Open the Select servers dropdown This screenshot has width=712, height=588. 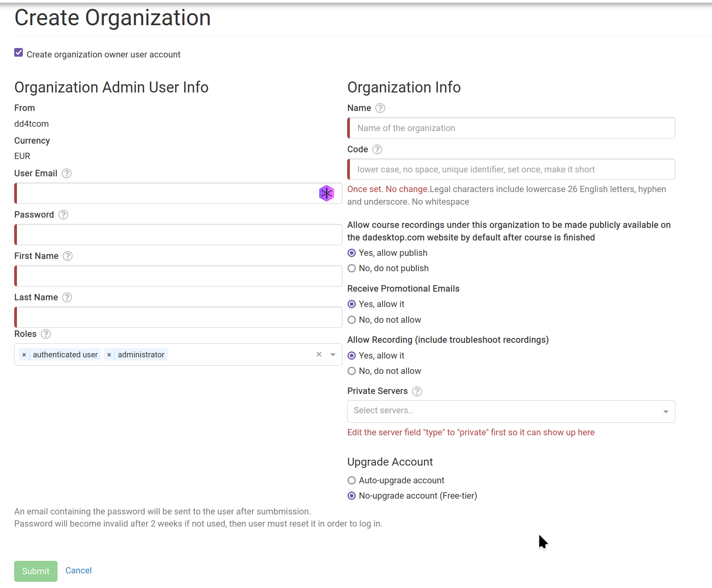pyautogui.click(x=510, y=411)
